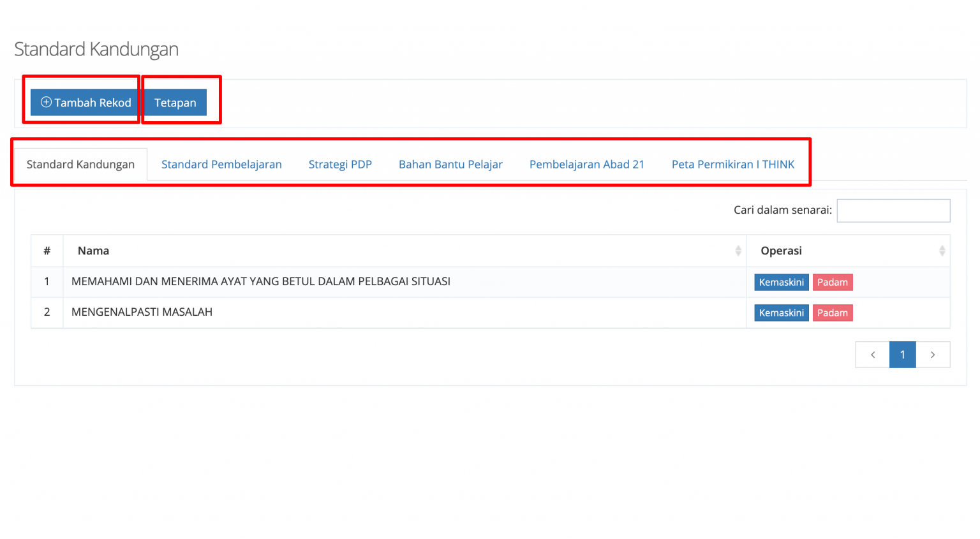Delete the MENGENALPASTI MASALAH record with Padam

coord(832,313)
